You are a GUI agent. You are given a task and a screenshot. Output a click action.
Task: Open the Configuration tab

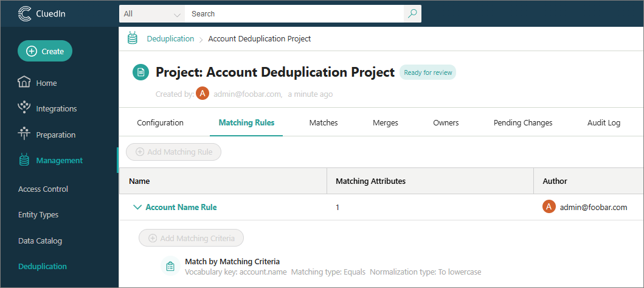click(160, 122)
